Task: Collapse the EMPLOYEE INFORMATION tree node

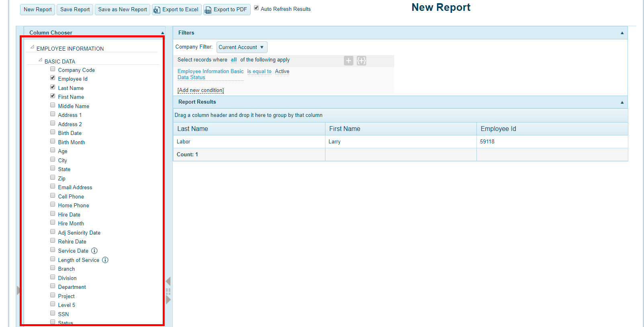Action: click(x=33, y=47)
